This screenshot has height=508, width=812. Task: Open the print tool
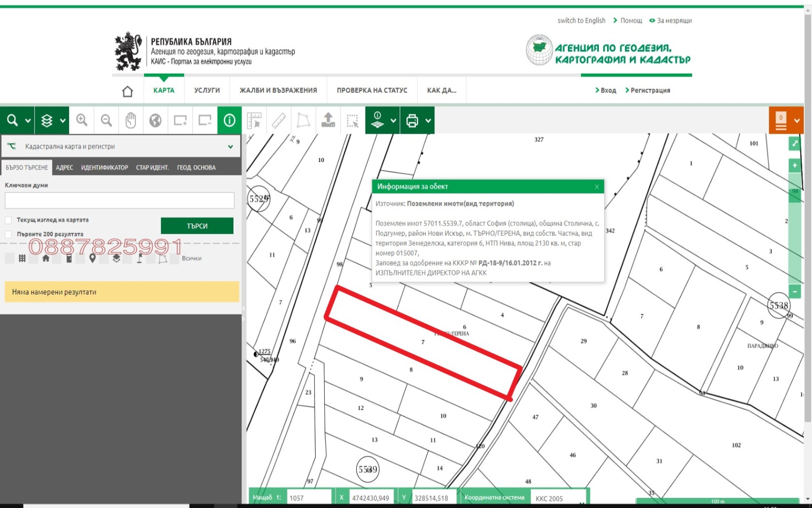[x=413, y=120]
